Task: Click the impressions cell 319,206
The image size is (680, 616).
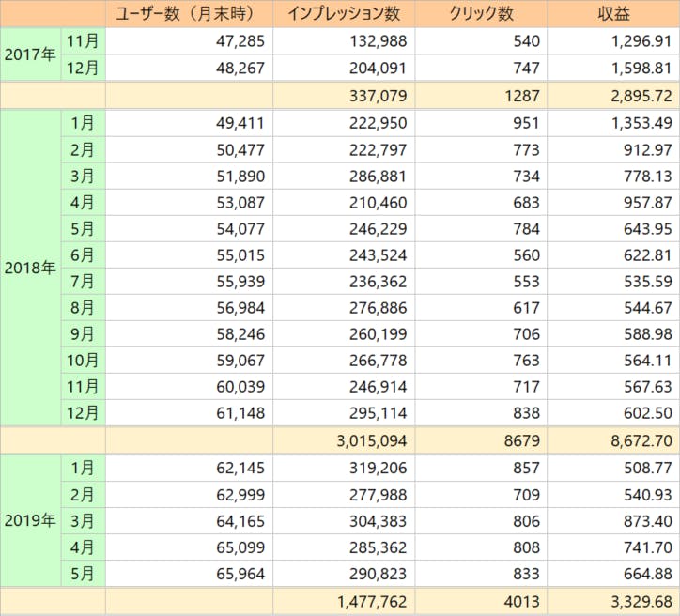Action: [x=374, y=468]
